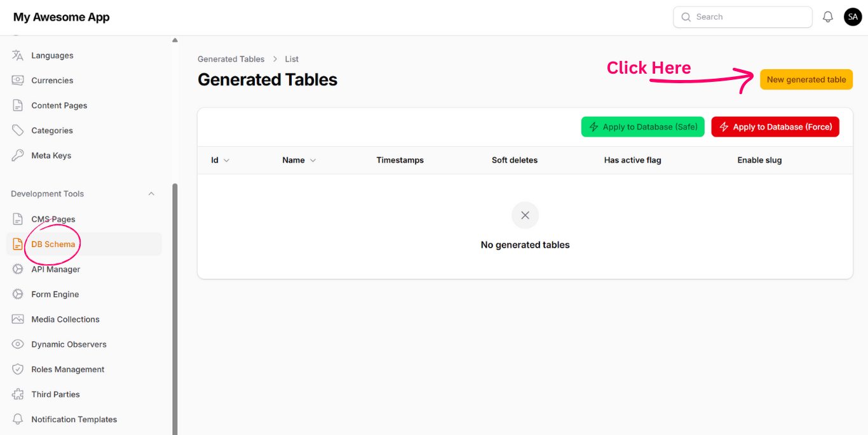The image size is (868, 435).
Task: Click the Third Parties puzzle icon
Action: click(18, 394)
